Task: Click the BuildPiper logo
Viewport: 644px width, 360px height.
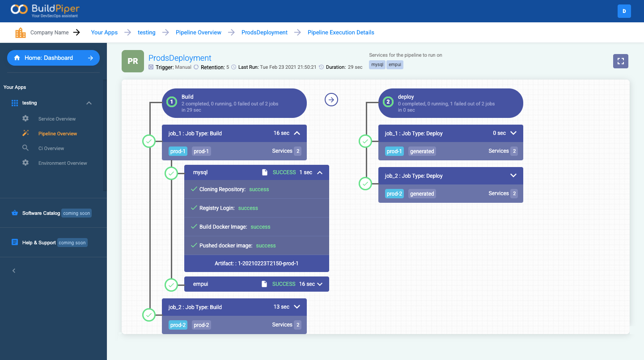Action: 45,10
